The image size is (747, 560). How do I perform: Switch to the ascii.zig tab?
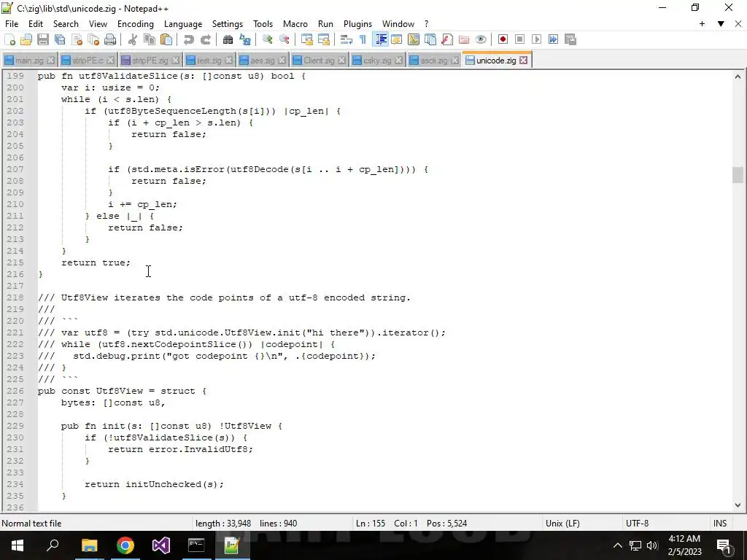click(x=433, y=61)
